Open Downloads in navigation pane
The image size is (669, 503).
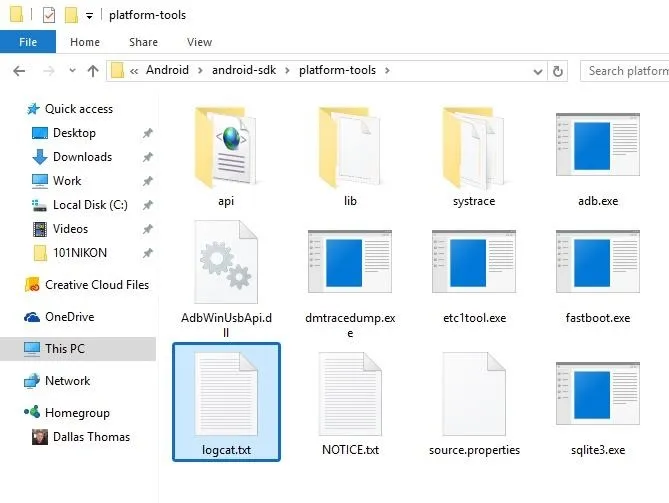coord(82,157)
